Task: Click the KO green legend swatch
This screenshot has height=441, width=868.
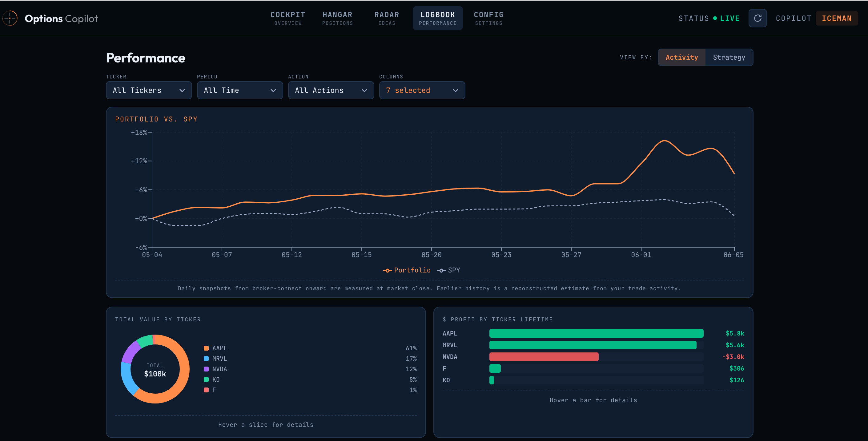Action: [x=206, y=379]
